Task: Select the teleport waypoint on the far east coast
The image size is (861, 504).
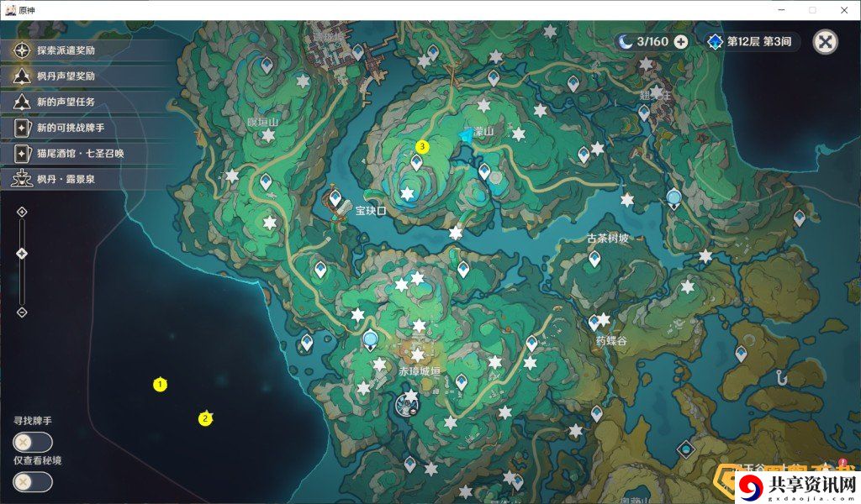Action: pos(800,218)
